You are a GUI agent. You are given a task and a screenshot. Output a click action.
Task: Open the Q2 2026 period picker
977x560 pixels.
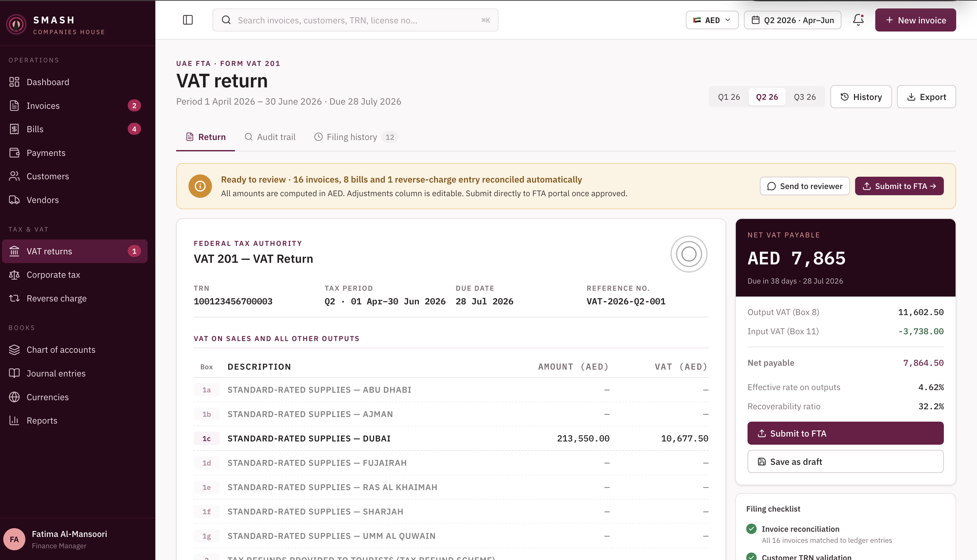click(x=792, y=20)
